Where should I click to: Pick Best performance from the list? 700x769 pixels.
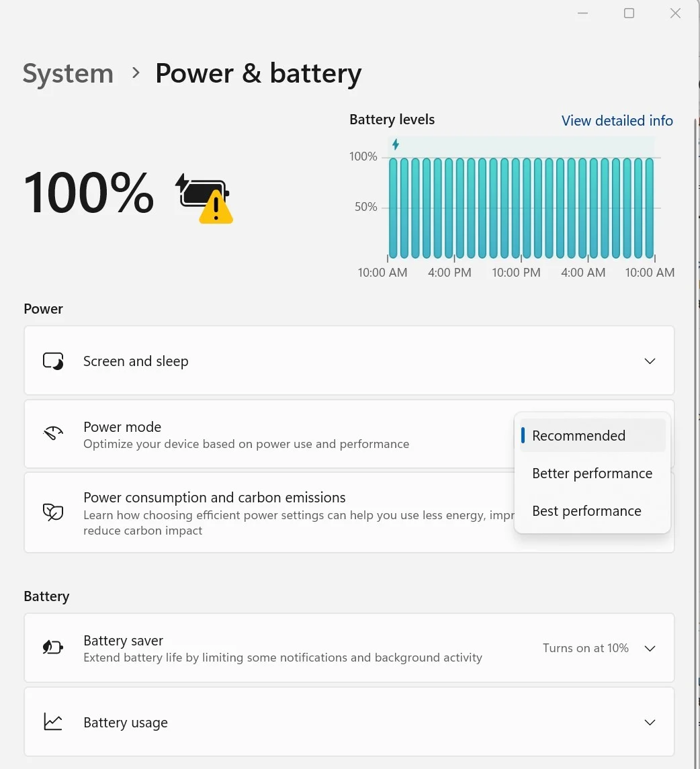586,511
